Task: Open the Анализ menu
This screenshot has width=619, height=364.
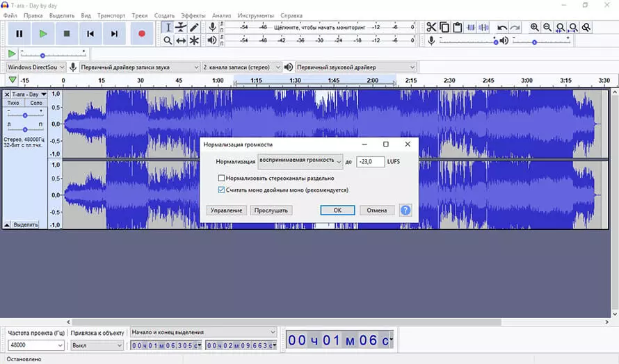Action: (221, 15)
